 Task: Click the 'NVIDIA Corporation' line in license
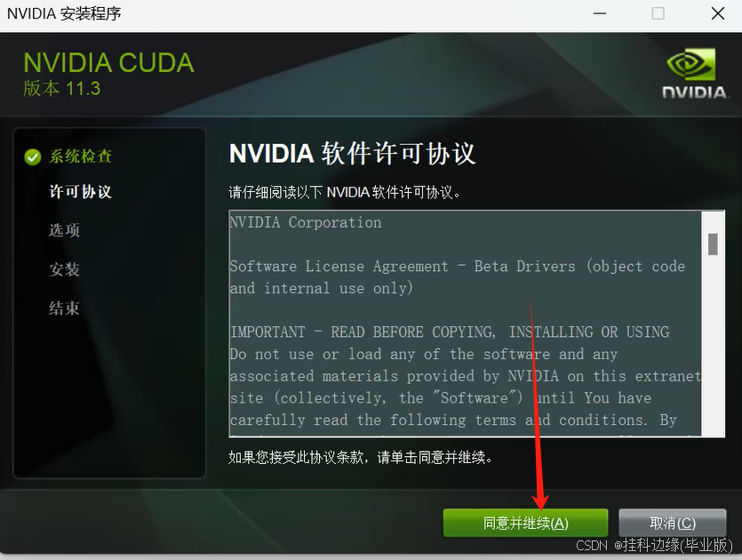(306, 222)
